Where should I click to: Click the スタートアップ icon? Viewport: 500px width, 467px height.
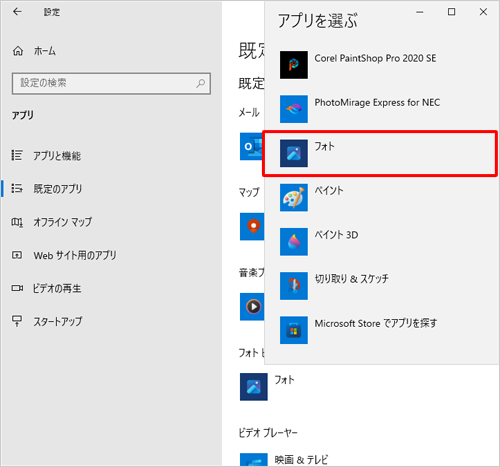(x=17, y=321)
